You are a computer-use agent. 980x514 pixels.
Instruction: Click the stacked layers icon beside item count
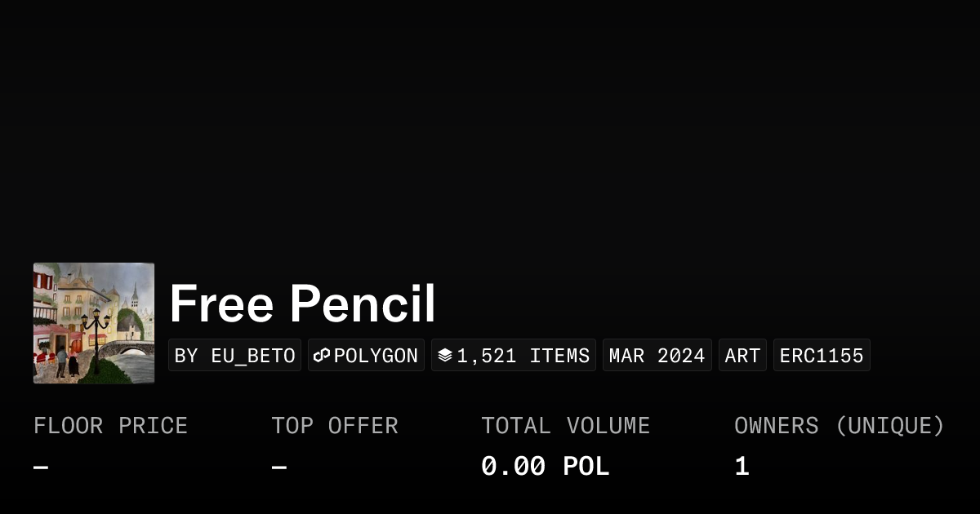pos(445,355)
